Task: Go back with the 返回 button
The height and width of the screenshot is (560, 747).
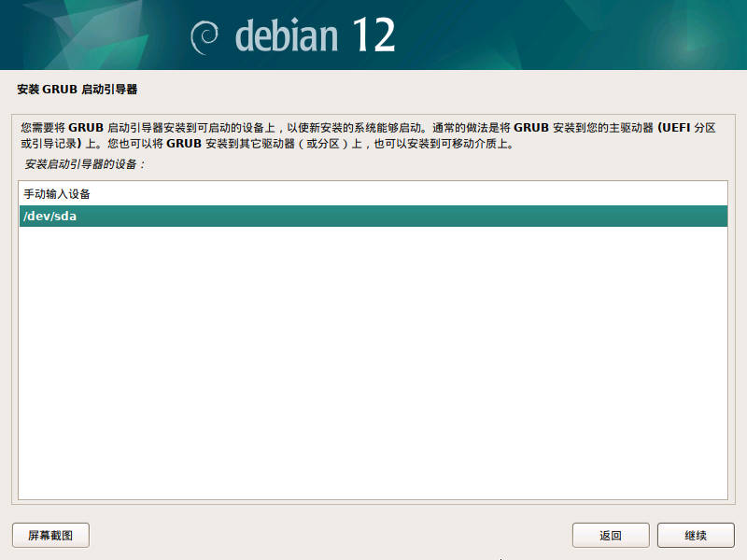Action: coord(611,535)
